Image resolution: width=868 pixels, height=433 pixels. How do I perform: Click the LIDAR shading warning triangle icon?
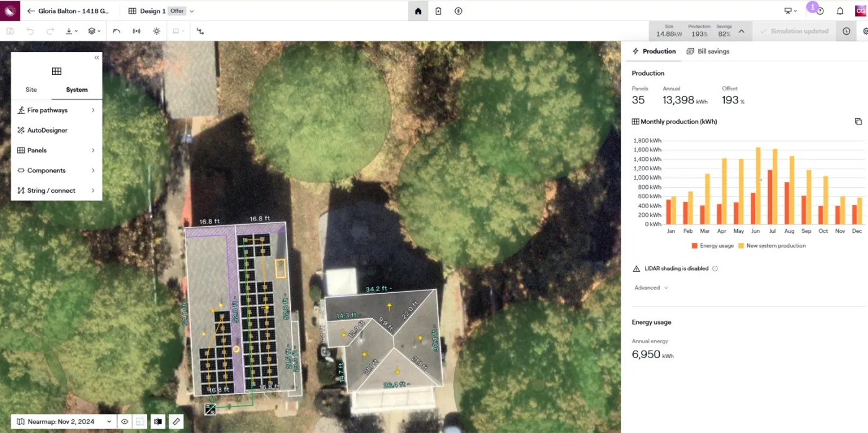636,269
